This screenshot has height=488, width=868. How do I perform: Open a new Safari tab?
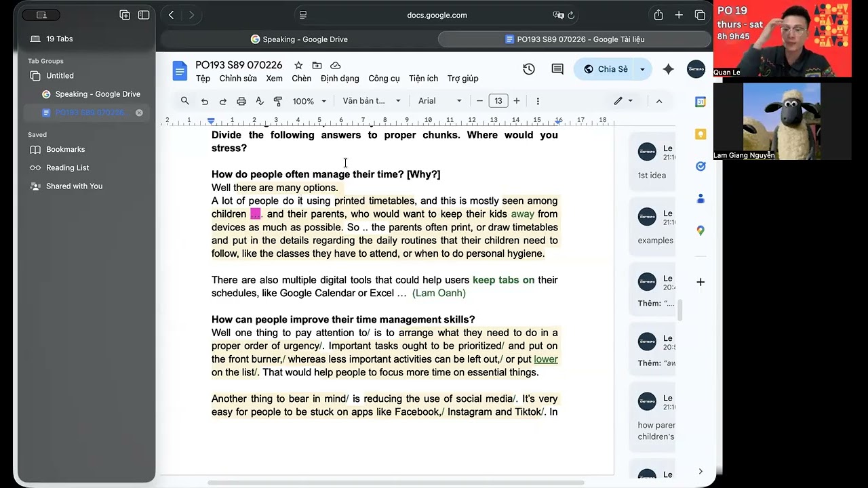click(x=679, y=15)
